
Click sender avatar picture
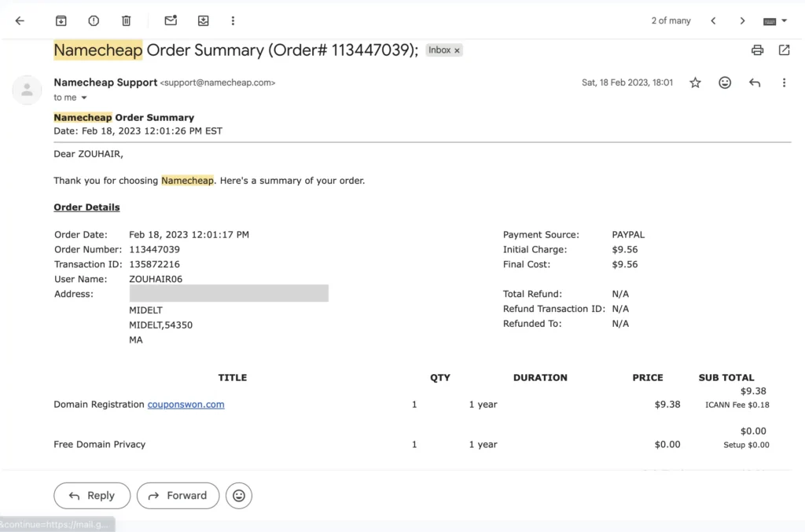click(x=27, y=90)
